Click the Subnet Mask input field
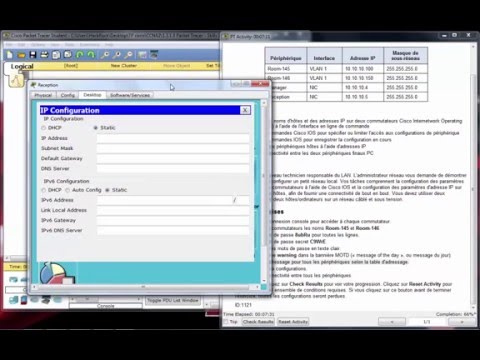Viewport: 480px width, 360px height. pos(173,149)
